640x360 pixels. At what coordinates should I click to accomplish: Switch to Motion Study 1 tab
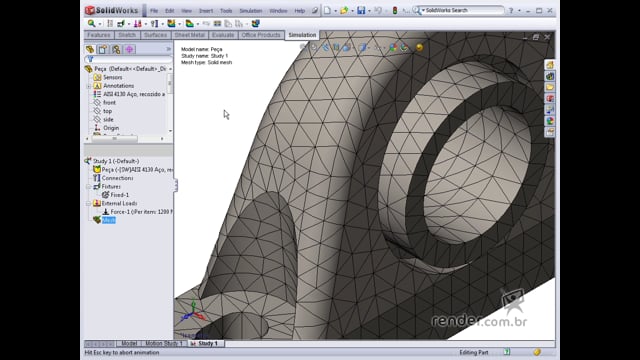point(164,344)
